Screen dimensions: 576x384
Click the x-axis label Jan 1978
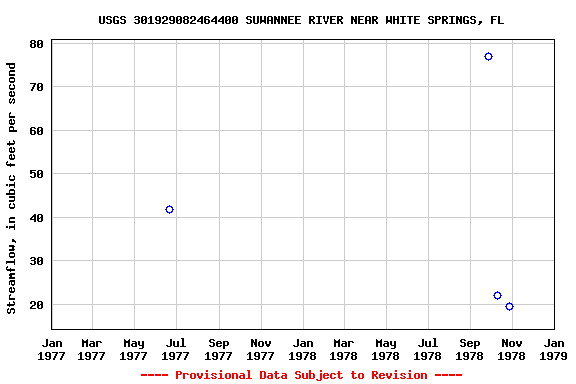pos(303,349)
